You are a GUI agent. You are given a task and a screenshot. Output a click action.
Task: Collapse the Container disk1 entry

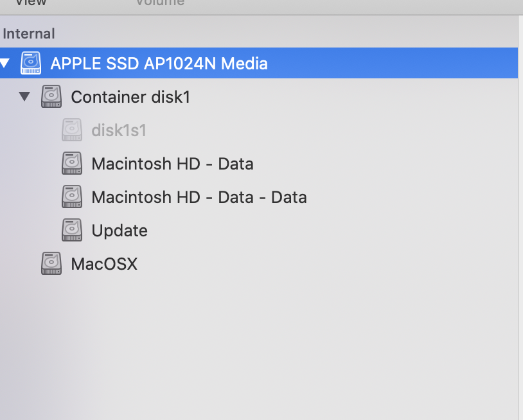click(24, 96)
